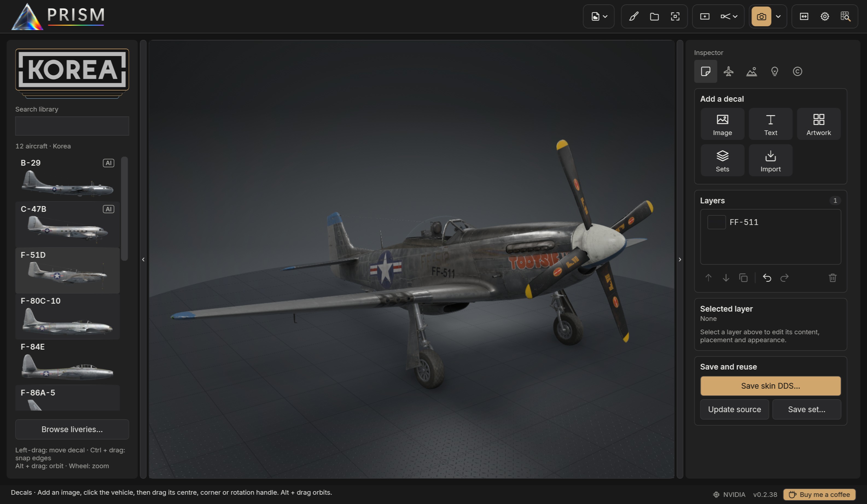Toggle visibility box of FF-511 layer
The image size is (867, 504).
point(716,222)
